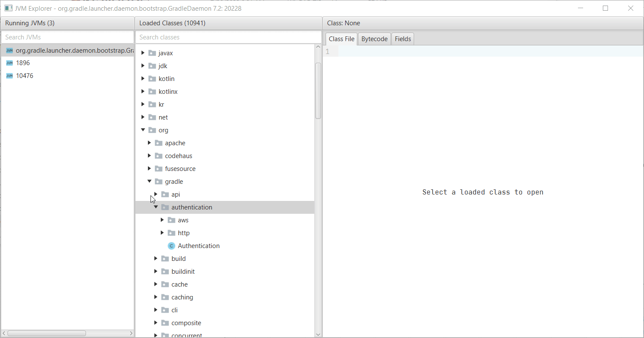
Task: Click the JVM icon of the GradleDaemon entry
Action: [9, 51]
